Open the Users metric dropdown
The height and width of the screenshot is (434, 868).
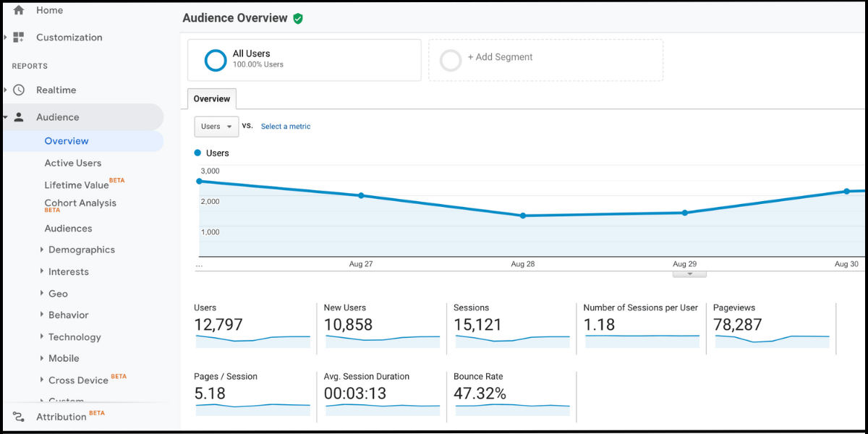coord(216,126)
